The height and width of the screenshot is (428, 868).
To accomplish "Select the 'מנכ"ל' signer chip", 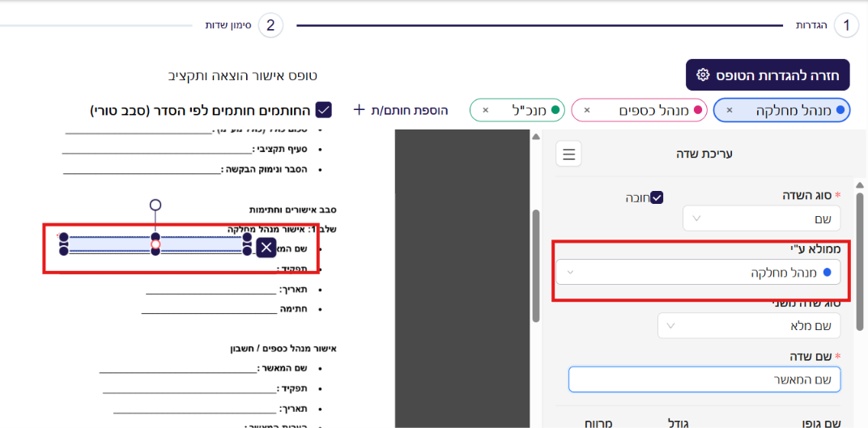I will (517, 110).
